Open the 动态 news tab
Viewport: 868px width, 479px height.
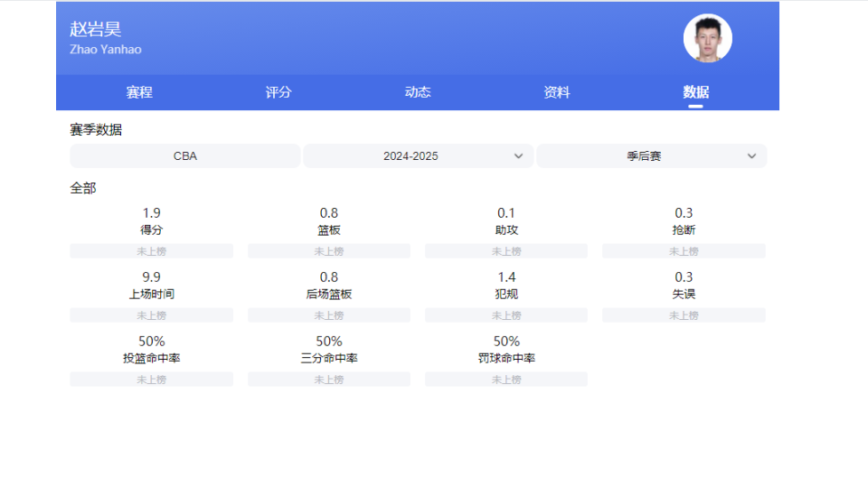coord(418,92)
